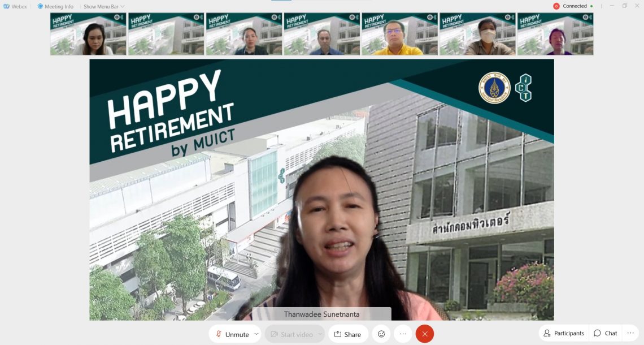Expand the Show Menu Bar dropdown
The image size is (644, 345).
click(x=104, y=6)
